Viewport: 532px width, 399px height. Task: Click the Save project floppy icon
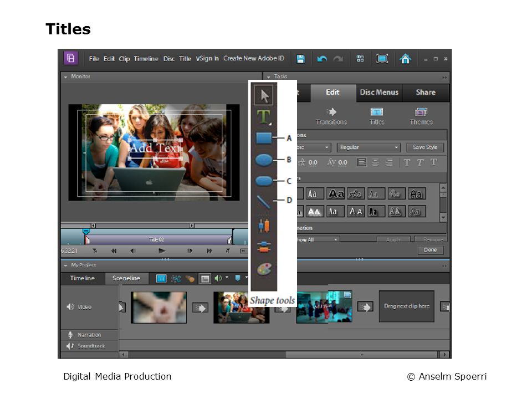coord(300,59)
